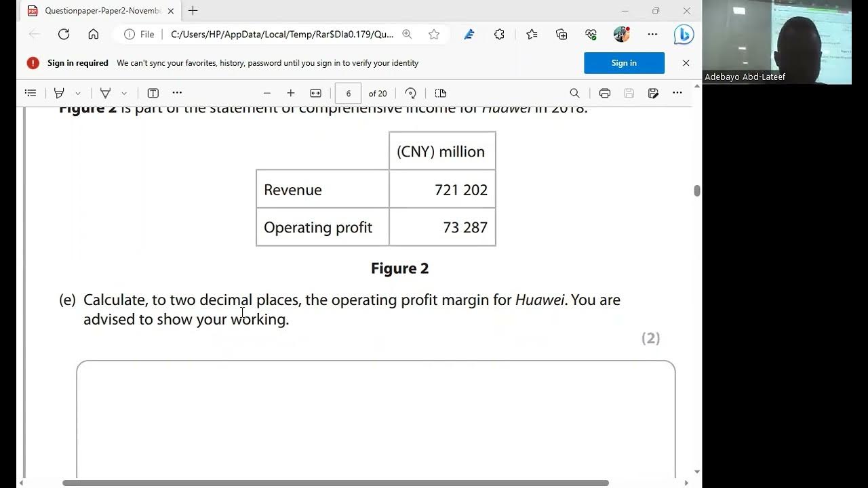Click the scroll up arrow

pos(696,87)
